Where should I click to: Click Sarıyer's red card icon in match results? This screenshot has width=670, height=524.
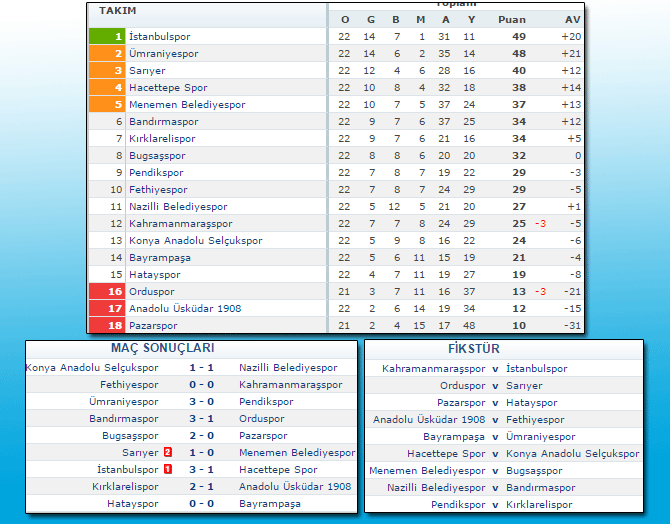167,452
